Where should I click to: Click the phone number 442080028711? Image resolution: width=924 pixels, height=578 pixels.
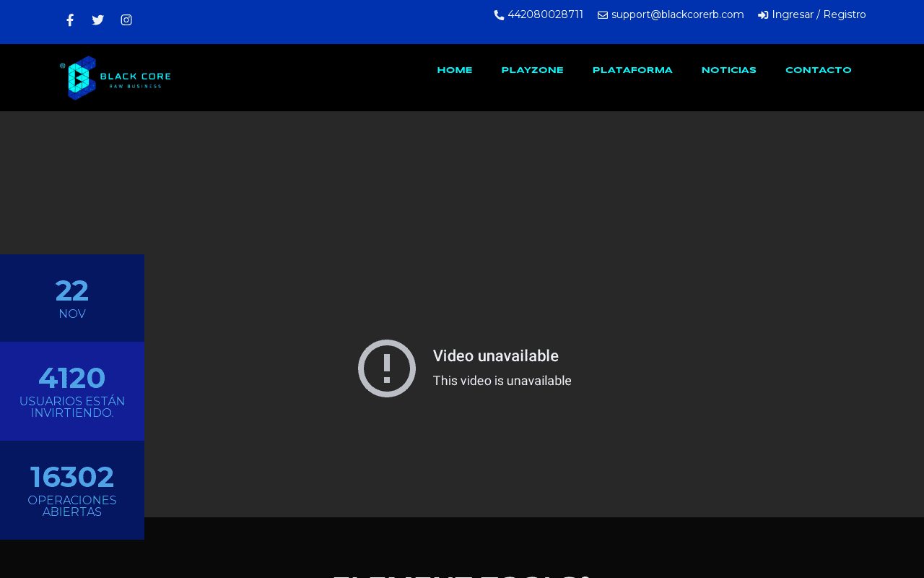pos(545,14)
